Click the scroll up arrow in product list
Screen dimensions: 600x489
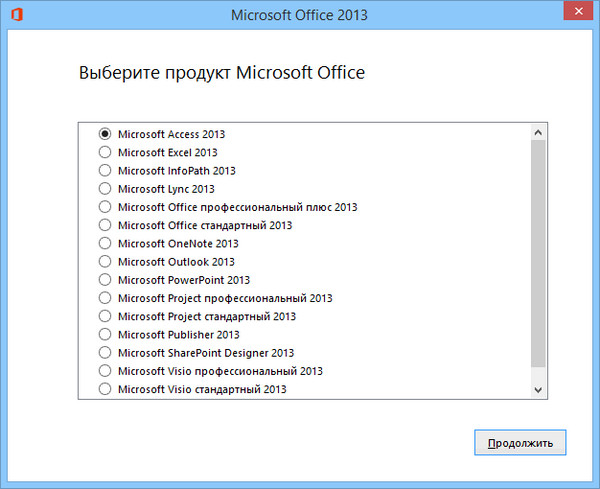[538, 132]
